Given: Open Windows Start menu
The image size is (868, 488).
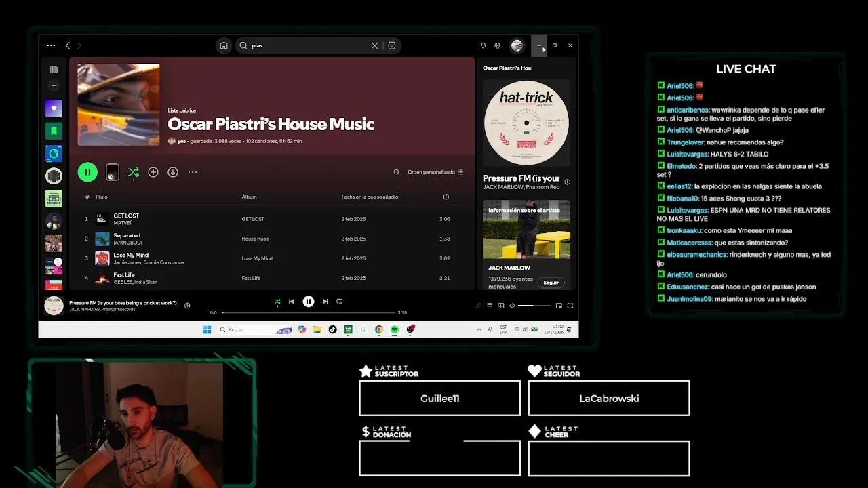Looking at the screenshot, I should (x=207, y=330).
